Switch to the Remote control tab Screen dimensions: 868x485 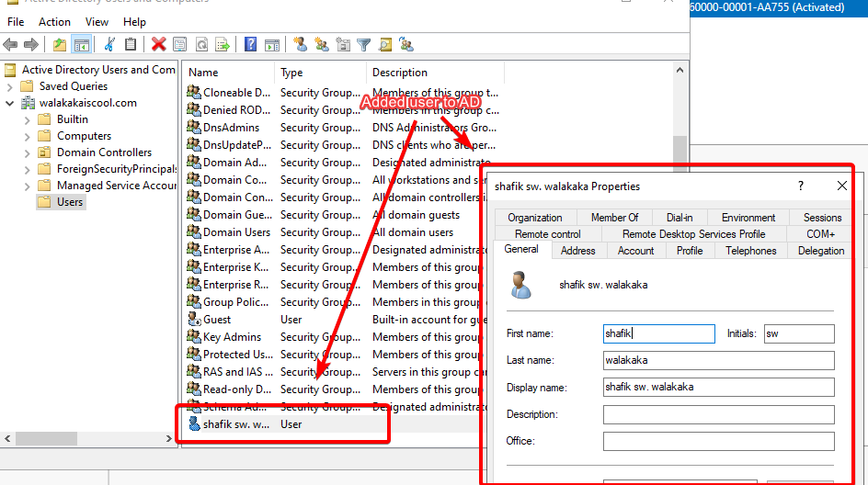tap(547, 234)
